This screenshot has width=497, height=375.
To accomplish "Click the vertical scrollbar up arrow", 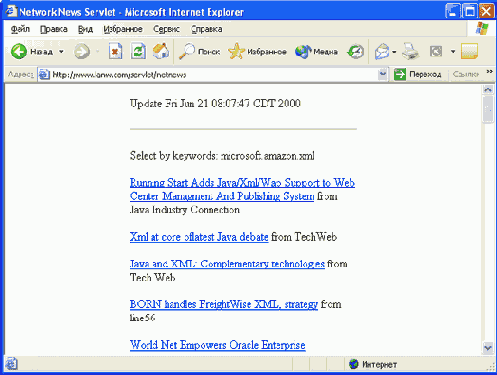I will click(x=488, y=89).
